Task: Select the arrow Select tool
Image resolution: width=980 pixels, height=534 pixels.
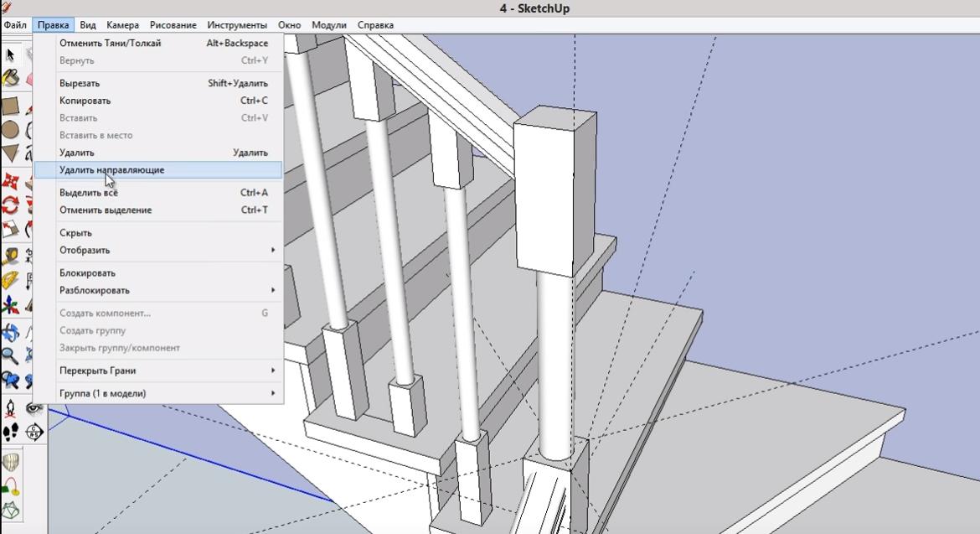Action: click(10, 54)
